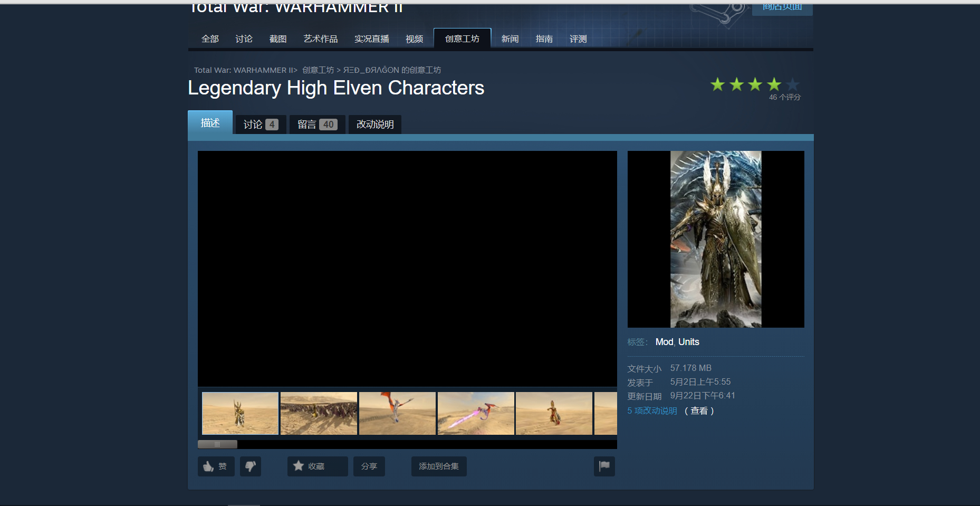
Task: Click the 5月2日上午5:55 posted date
Action: (700, 381)
